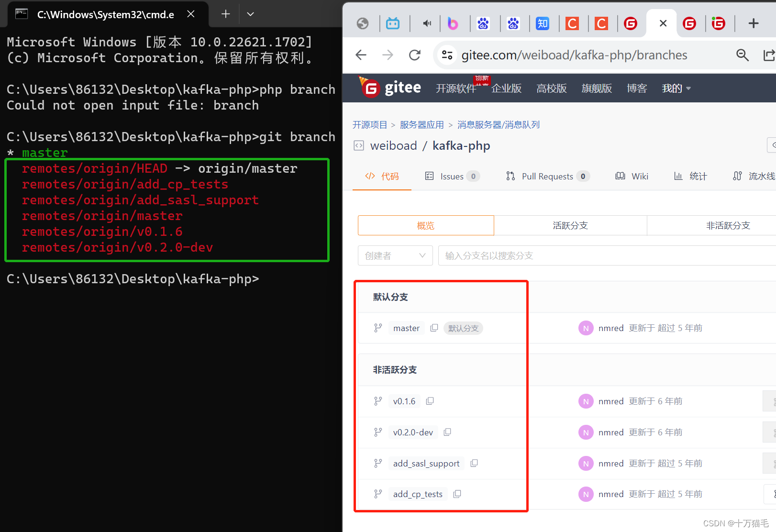Viewport: 776px width, 532px height.
Task: Open a new browser tab
Action: click(753, 23)
